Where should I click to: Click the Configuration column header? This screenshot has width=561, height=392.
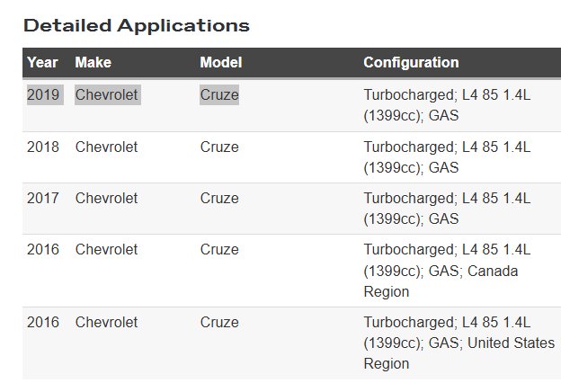pos(411,63)
